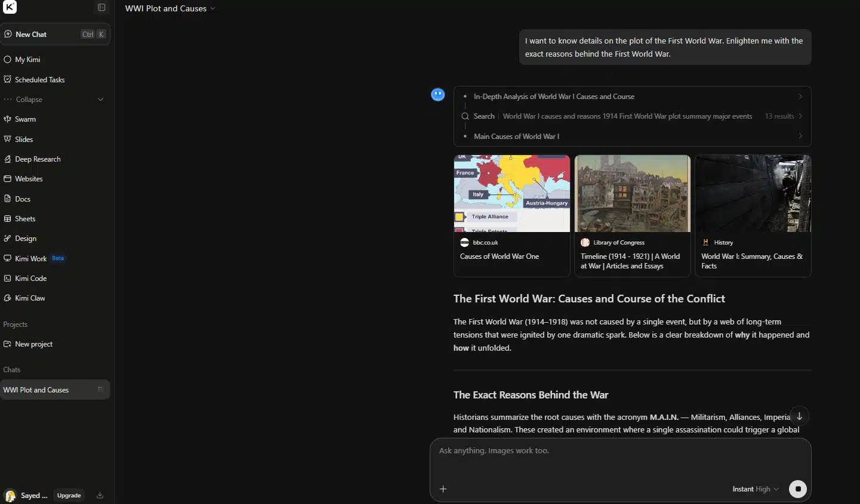Focus the Ask anything input field

tap(621, 451)
